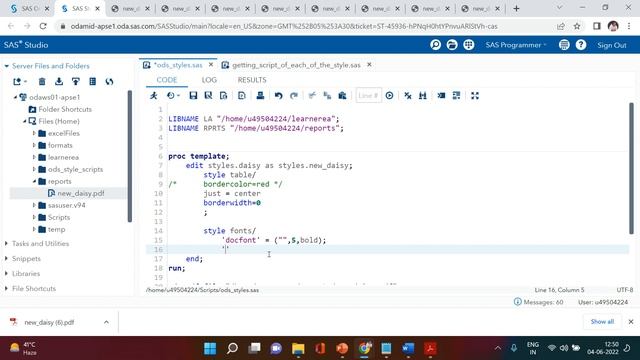This screenshot has height=360, width=640.
Task: Open the submission history dropdown icon
Action: [173, 96]
